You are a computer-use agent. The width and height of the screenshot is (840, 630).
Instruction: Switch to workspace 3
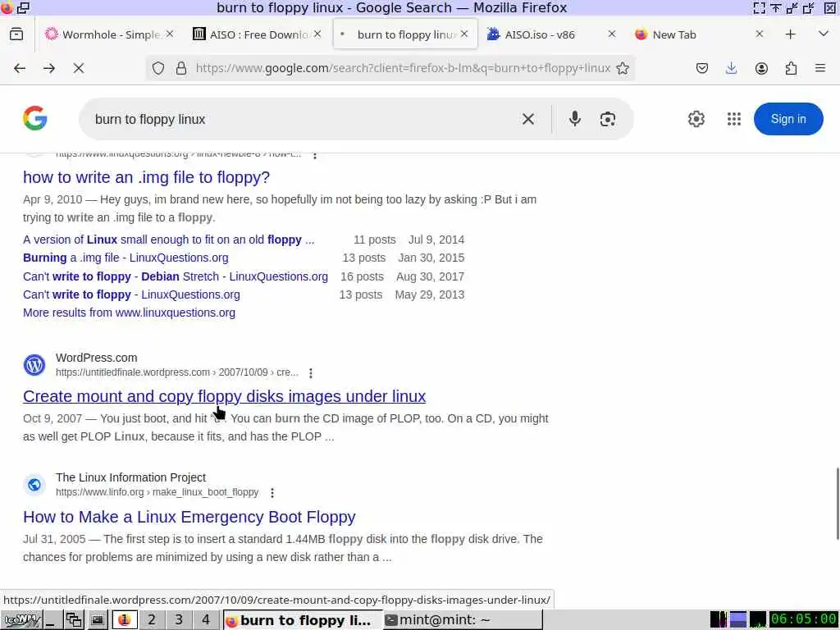pos(178,620)
